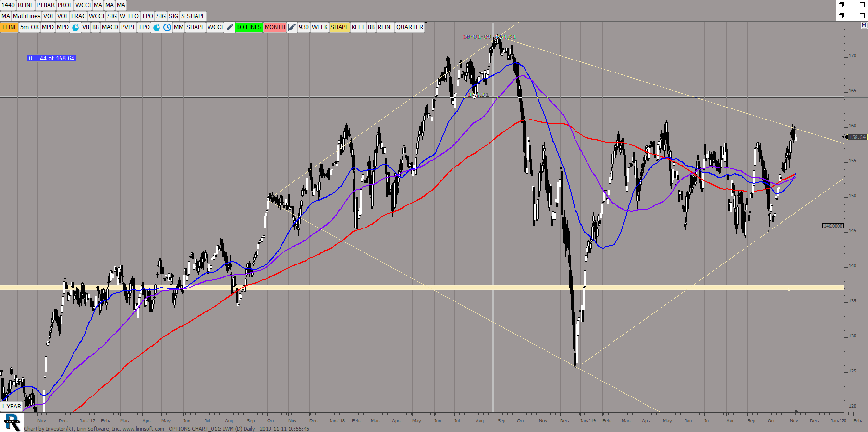Click the stopwatch icon next to the clock icon
868x432 pixels.
click(x=157, y=27)
